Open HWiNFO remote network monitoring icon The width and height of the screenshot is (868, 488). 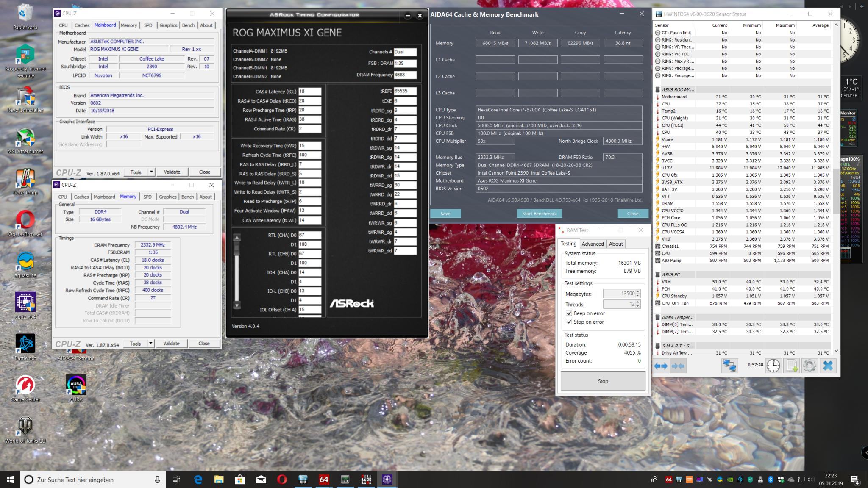pos(730,366)
